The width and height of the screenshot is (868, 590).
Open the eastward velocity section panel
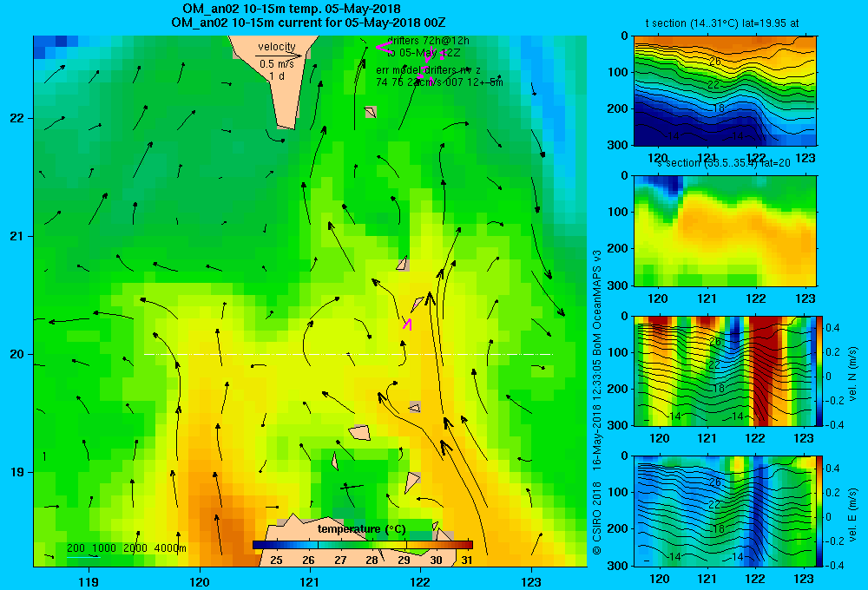click(x=725, y=511)
